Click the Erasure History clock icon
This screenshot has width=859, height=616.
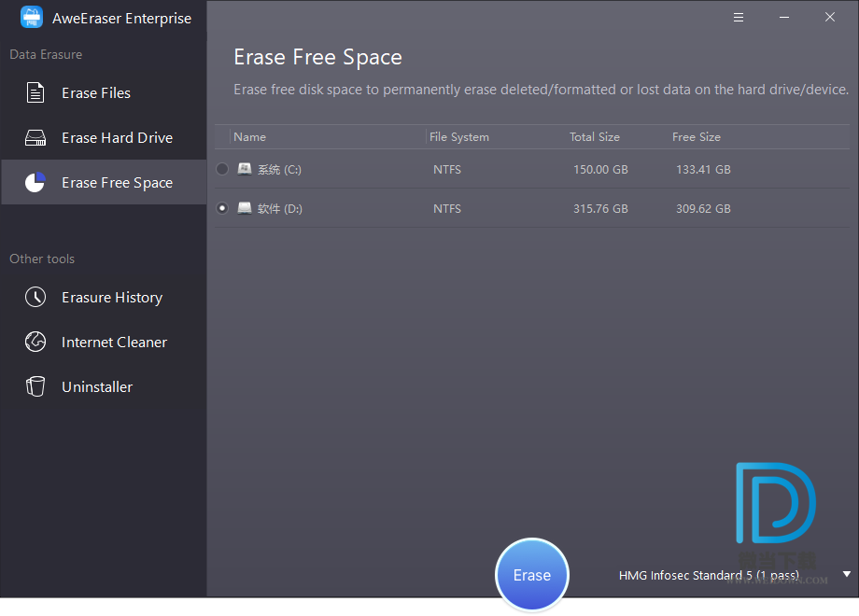click(x=35, y=297)
